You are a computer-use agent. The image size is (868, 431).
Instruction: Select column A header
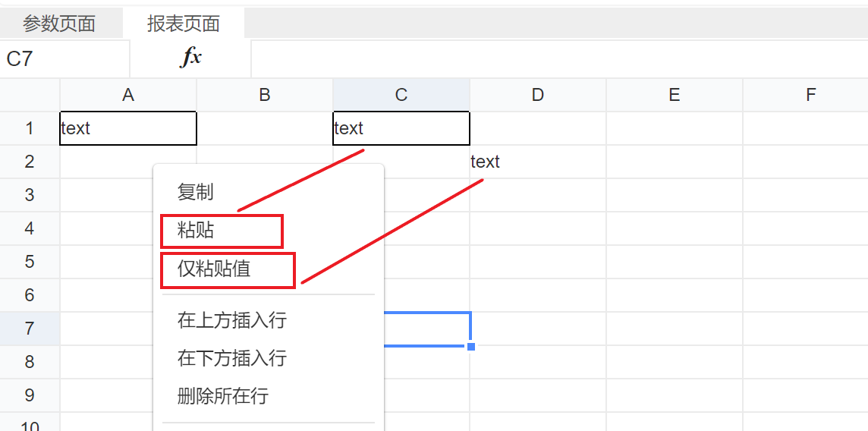pyautogui.click(x=128, y=95)
